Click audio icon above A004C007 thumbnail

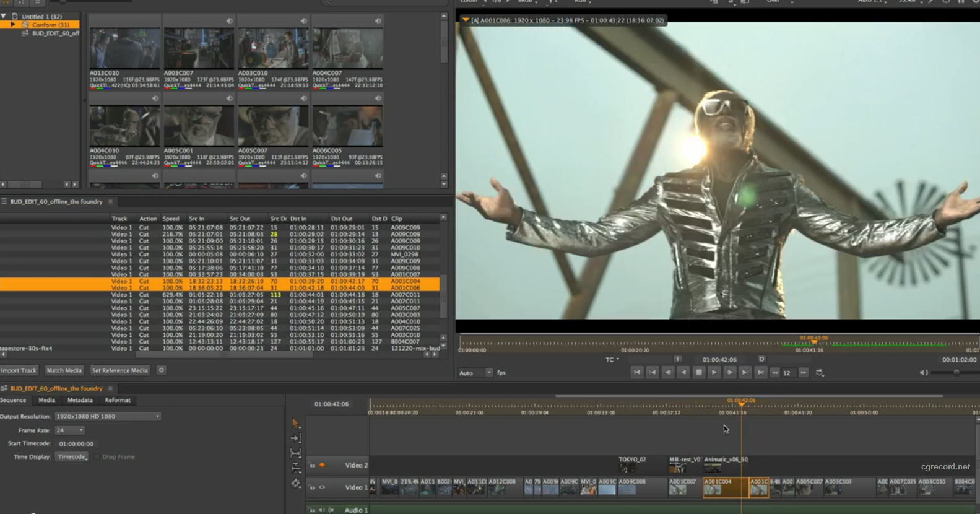[x=378, y=21]
